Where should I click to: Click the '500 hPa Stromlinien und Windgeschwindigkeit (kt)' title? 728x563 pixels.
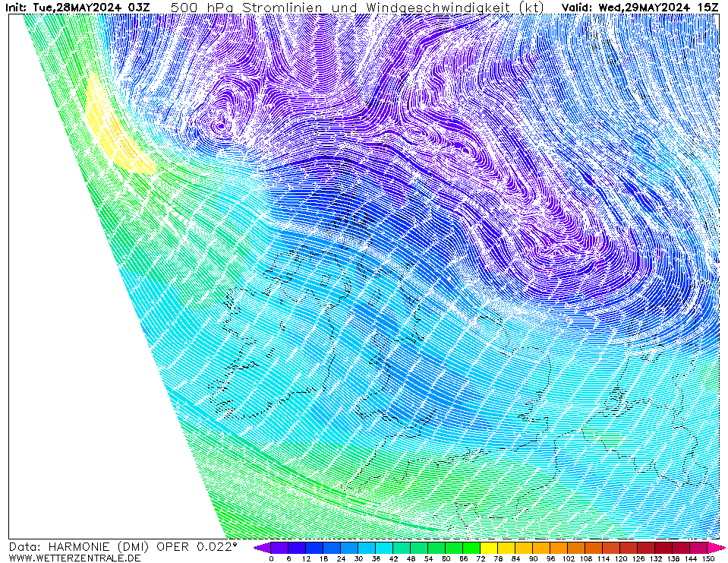click(x=358, y=8)
